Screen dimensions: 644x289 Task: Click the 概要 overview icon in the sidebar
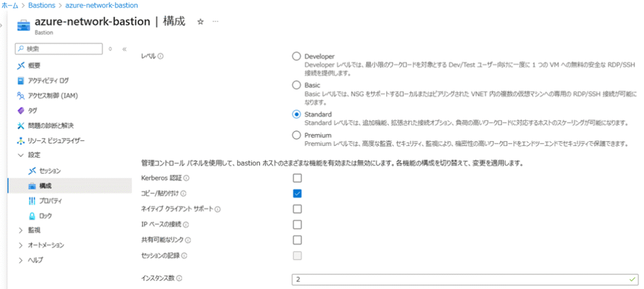pos(21,65)
